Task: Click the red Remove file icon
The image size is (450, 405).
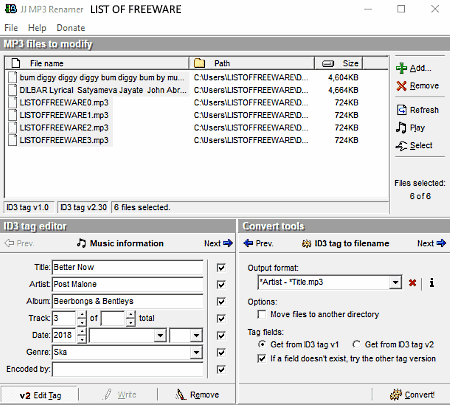Action: 401,86
